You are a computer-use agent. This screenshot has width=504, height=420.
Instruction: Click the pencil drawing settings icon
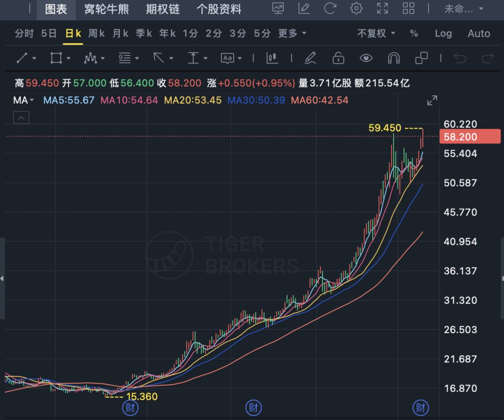(310, 58)
